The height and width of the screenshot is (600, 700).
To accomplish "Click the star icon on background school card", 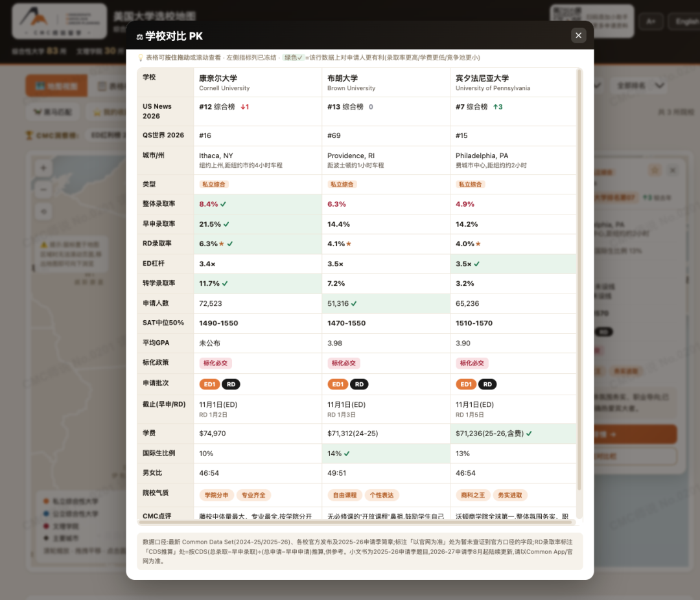I will (655, 170).
